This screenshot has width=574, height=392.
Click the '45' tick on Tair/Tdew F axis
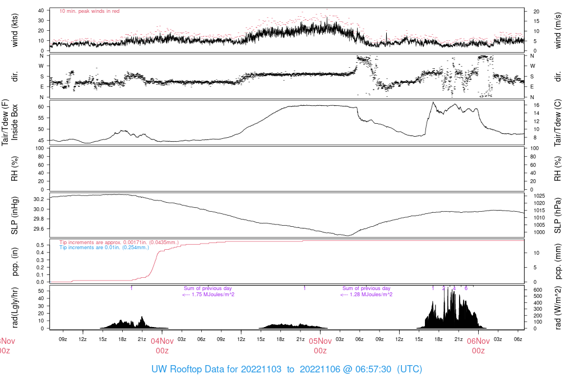[41, 141]
